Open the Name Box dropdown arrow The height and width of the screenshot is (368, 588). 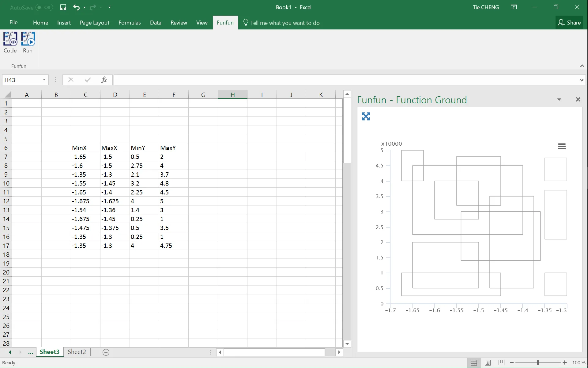pyautogui.click(x=44, y=80)
